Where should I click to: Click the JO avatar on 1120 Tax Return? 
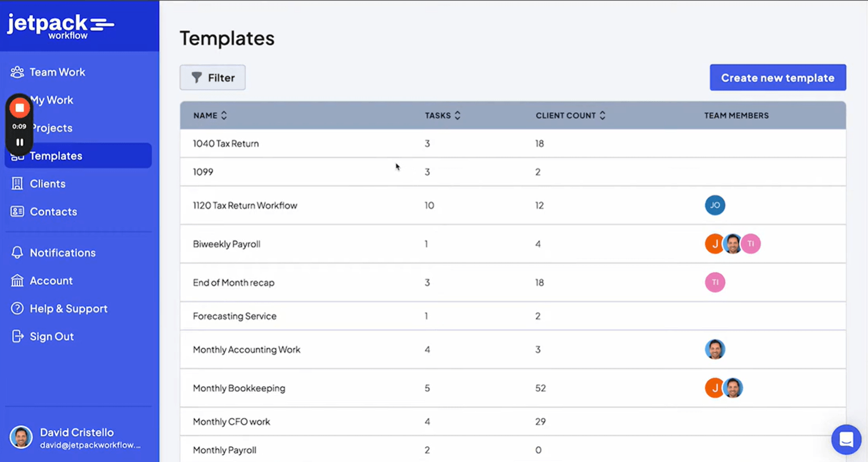(715, 205)
